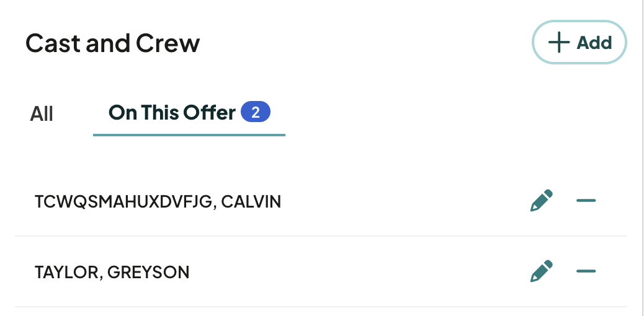The width and height of the screenshot is (644, 316).
Task: Click the teal underline below On This Offer
Action: point(189,134)
